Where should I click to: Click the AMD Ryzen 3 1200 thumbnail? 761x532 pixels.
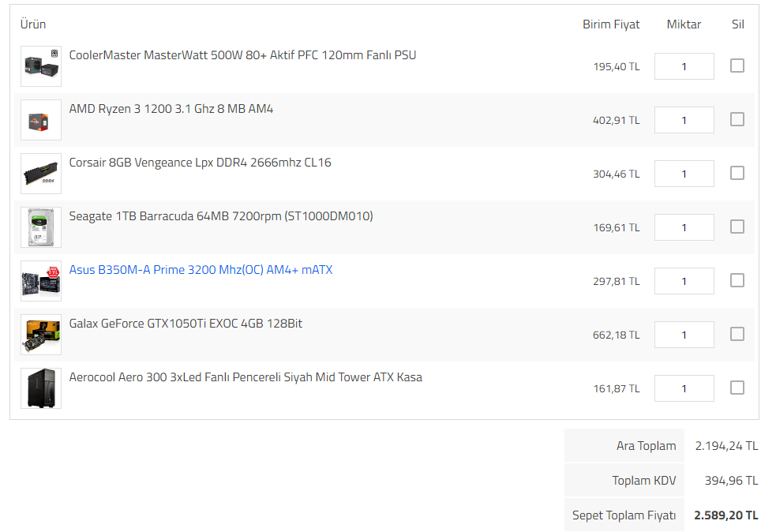(x=41, y=120)
